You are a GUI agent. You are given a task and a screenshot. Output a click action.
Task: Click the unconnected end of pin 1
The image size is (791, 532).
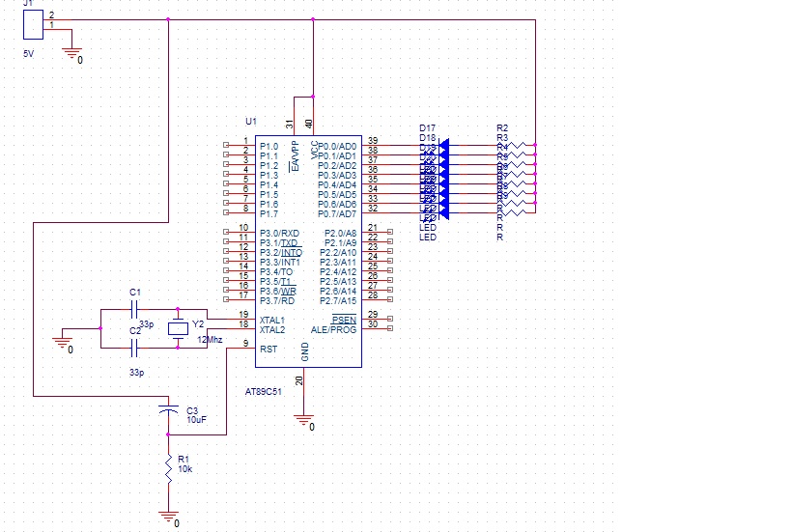pyautogui.click(x=226, y=145)
